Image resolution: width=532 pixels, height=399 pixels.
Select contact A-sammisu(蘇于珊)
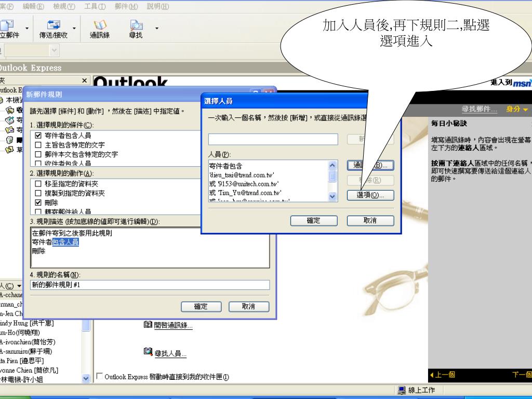[26, 351]
